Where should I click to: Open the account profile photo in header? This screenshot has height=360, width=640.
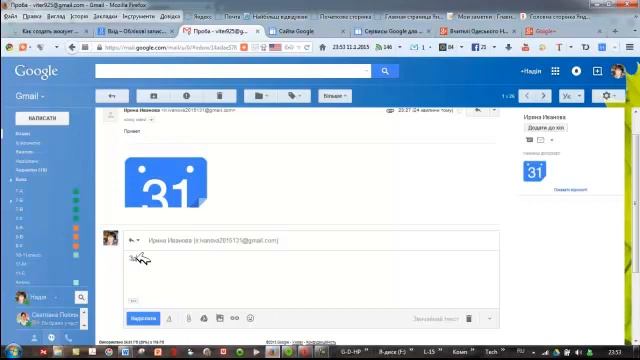tap(618, 71)
